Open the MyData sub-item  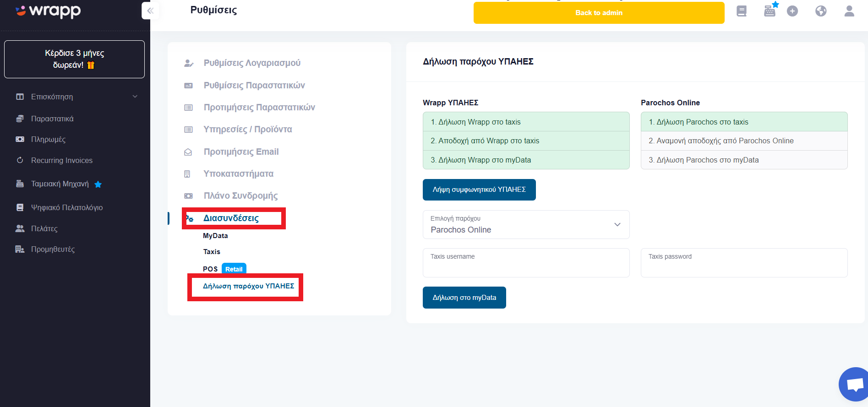(215, 236)
